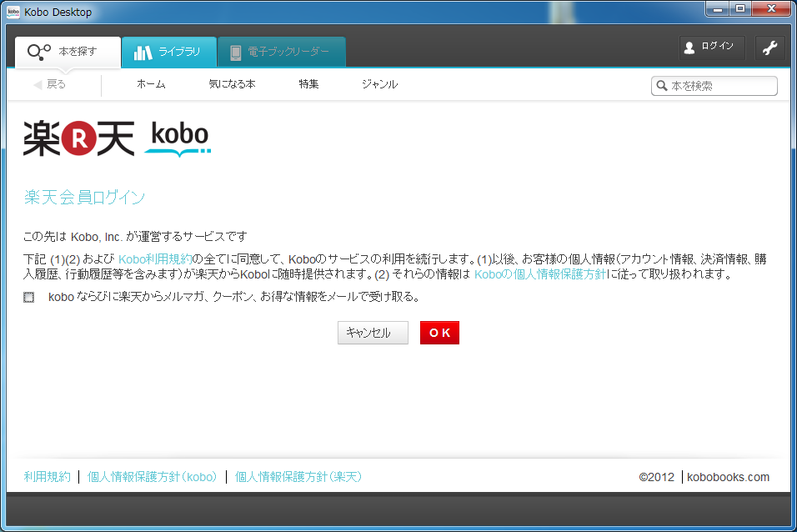Click the ログイン button
Viewport: 797px width, 532px height.
712,48
